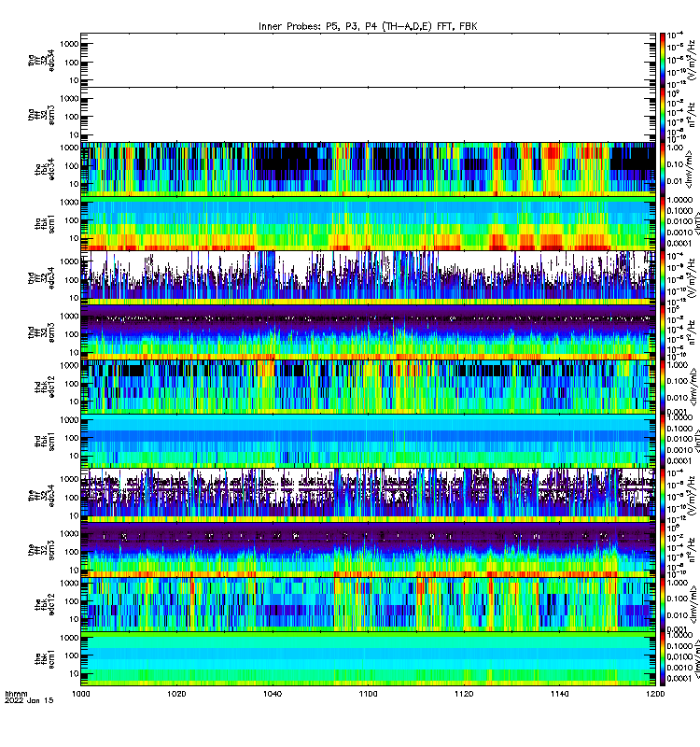This screenshot has width=700, height=747.
Task: Click the color bar beside thd fbk edc12 panel
Action: tap(663, 387)
